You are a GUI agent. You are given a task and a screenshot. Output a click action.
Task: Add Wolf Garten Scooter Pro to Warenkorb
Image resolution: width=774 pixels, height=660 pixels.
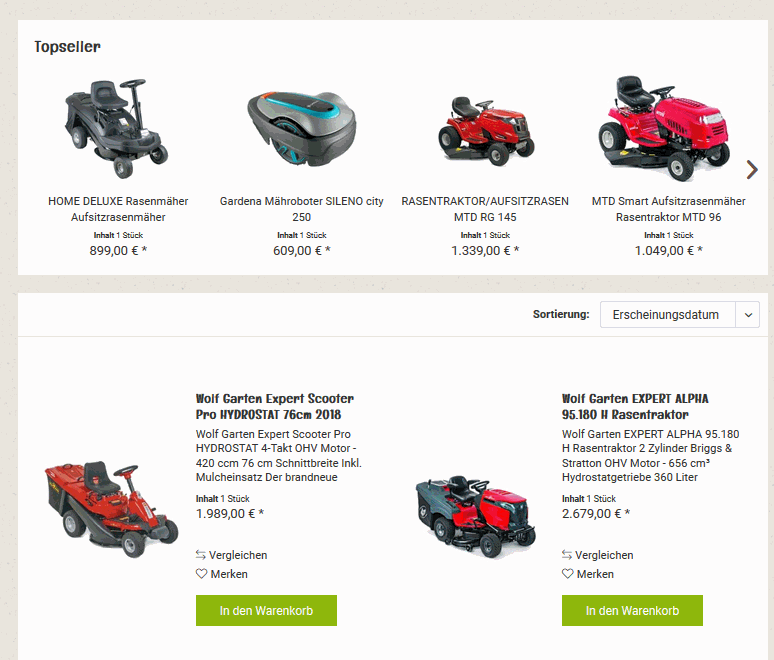coord(266,611)
